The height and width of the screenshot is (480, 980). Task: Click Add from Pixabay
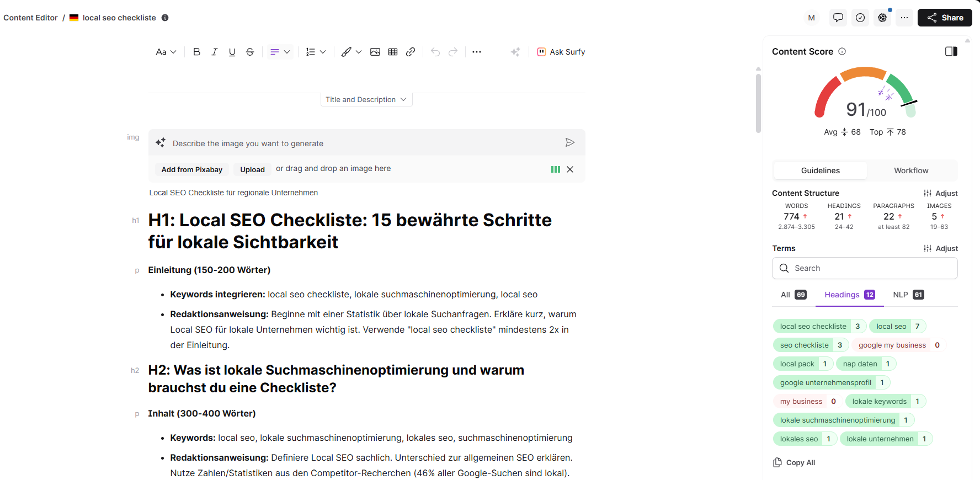pyautogui.click(x=192, y=169)
